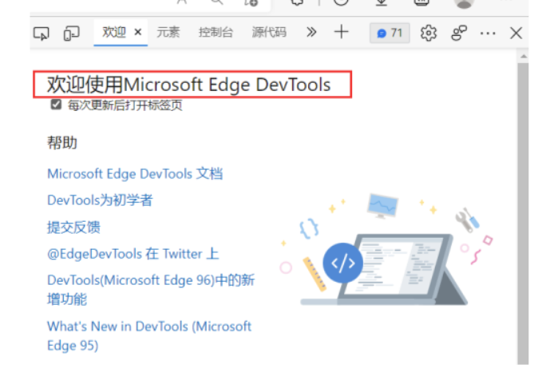This screenshot has width=542, height=392.
Task: Open the 源代码 tab
Action: (x=269, y=32)
